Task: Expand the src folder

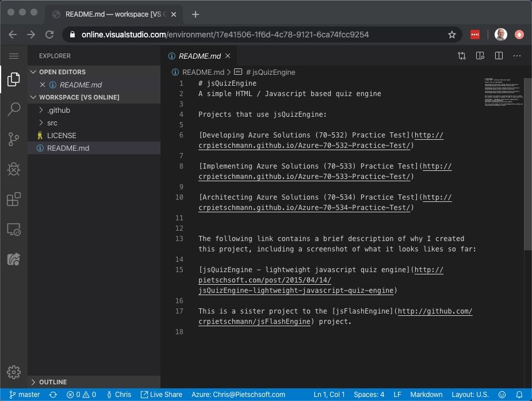Action: 94,123
